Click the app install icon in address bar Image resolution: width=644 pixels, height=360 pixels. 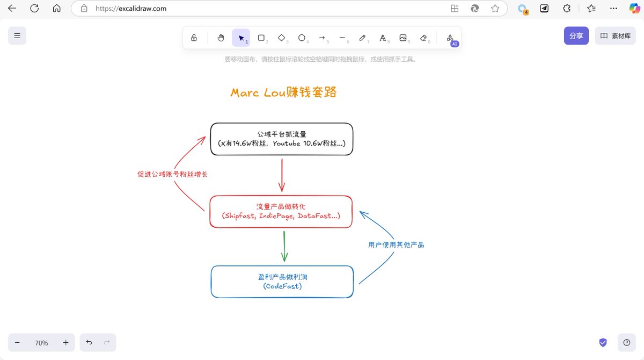(455, 9)
